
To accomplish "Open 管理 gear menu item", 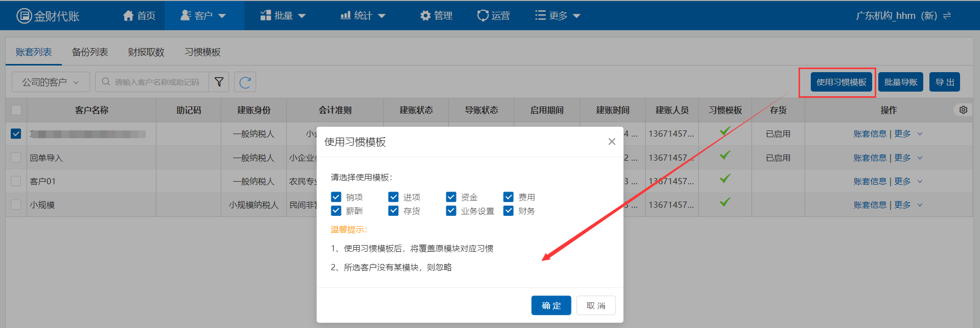I will pyautogui.click(x=436, y=16).
